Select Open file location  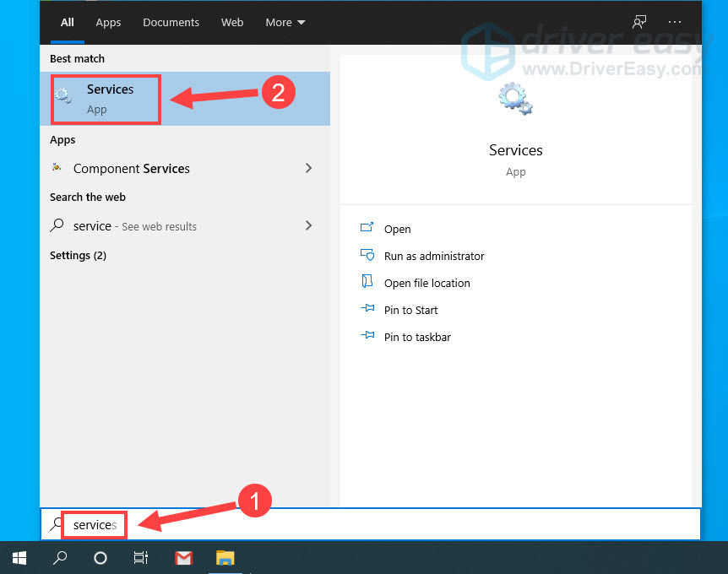[x=426, y=283]
